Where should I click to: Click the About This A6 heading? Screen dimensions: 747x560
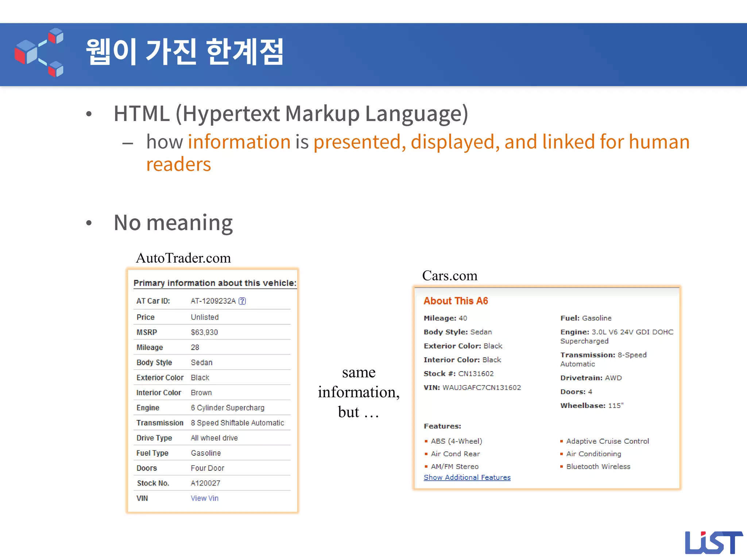456,301
